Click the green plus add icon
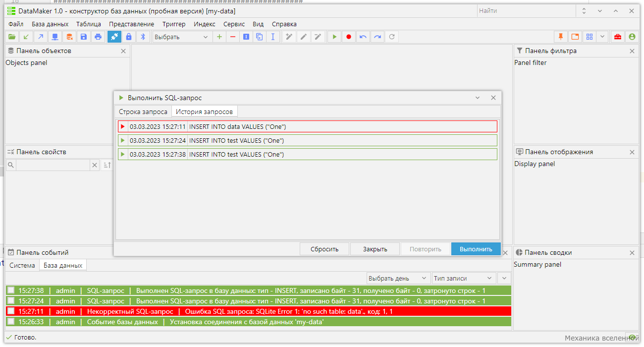 (219, 37)
